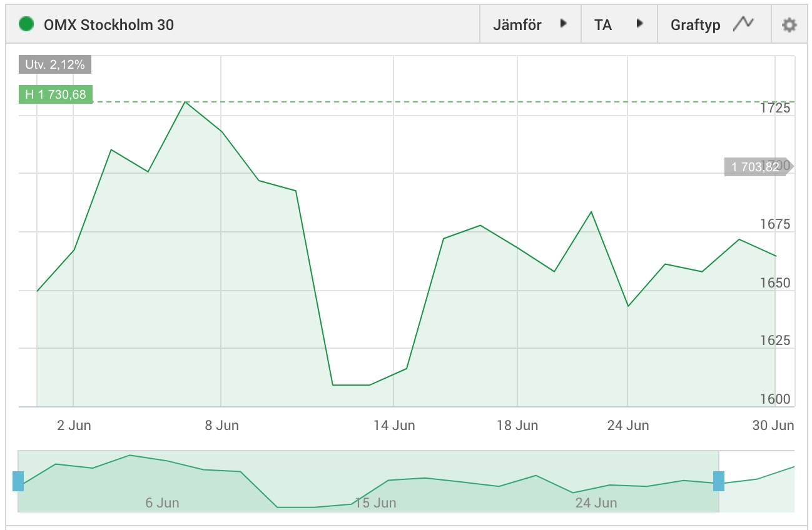Click the 8 Jun date label

221,426
